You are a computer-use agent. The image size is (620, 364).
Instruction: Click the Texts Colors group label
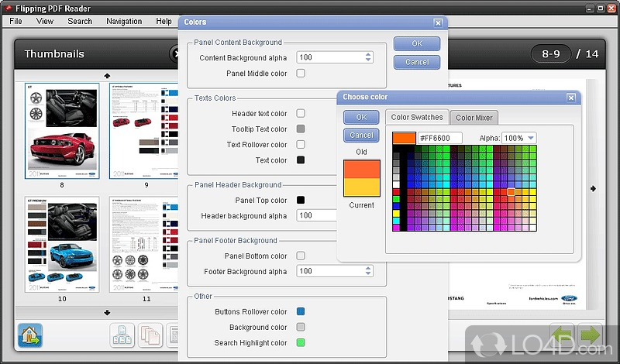click(215, 98)
